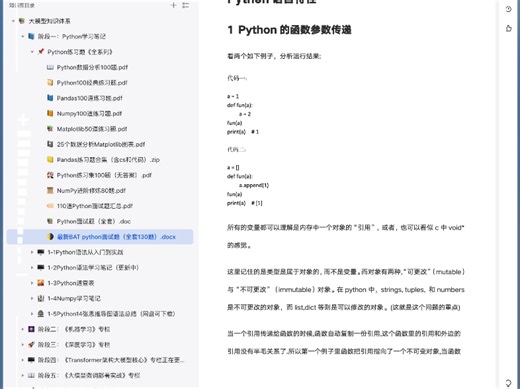520x389 pixels.
Task: Open NumPy进阶修炼80题.pdf
Action: (x=91, y=190)
